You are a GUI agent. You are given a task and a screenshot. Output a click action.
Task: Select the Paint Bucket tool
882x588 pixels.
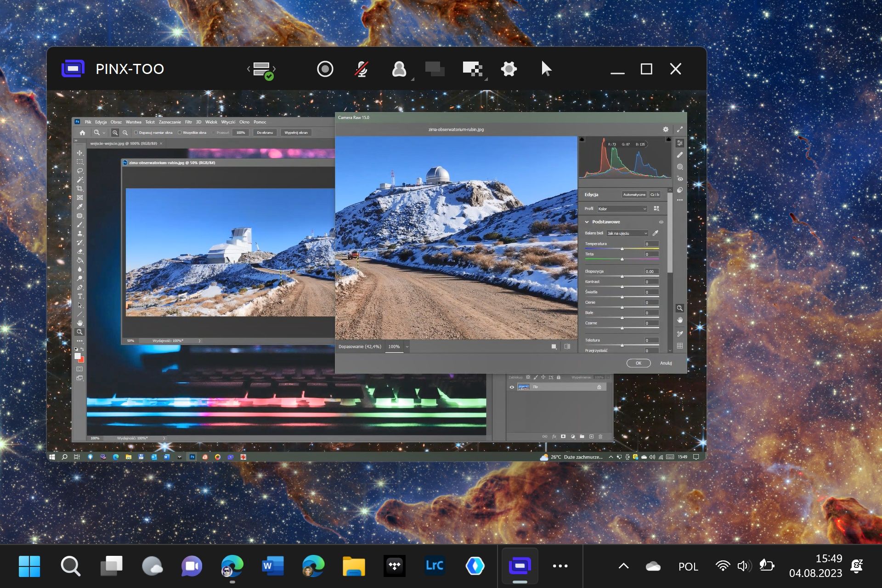pos(80,260)
